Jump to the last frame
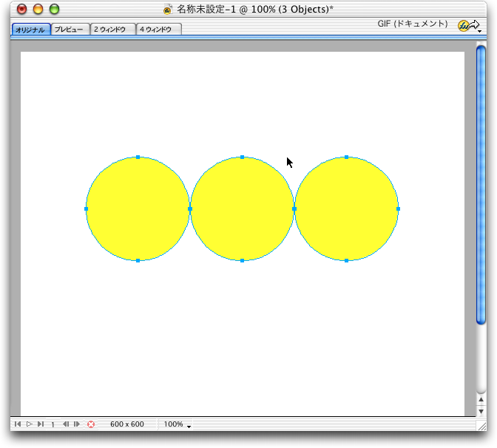Image resolution: width=497 pixels, height=448 pixels. click(x=41, y=424)
